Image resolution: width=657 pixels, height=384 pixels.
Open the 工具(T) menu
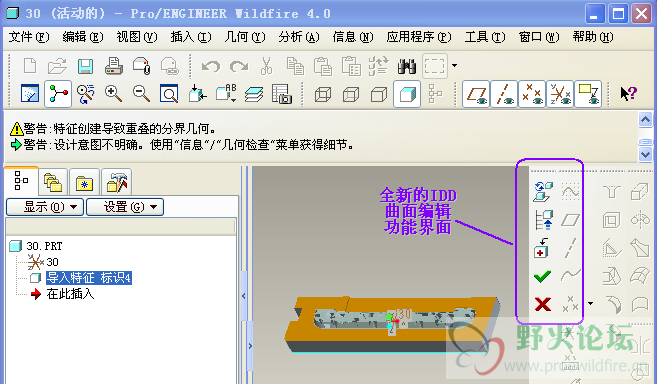485,37
